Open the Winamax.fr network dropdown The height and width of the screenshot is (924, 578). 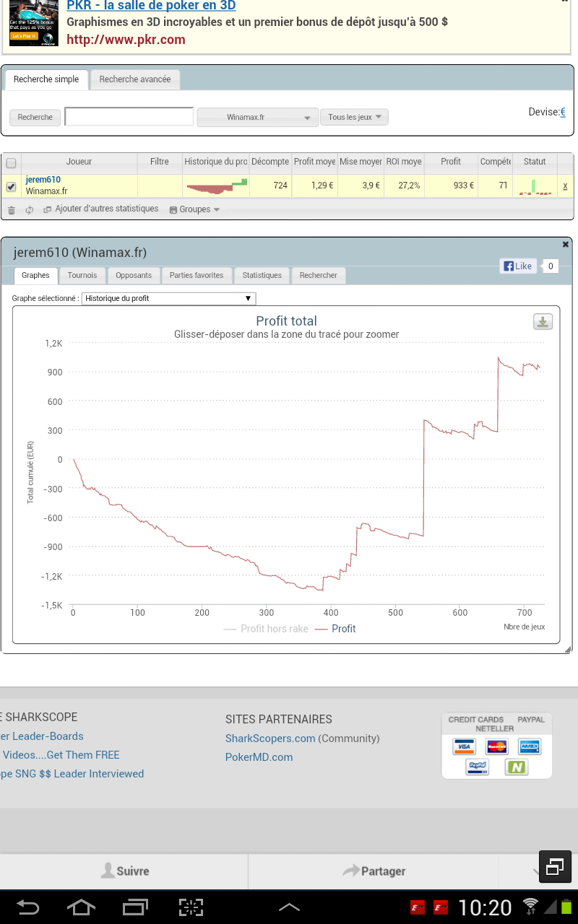(x=258, y=117)
